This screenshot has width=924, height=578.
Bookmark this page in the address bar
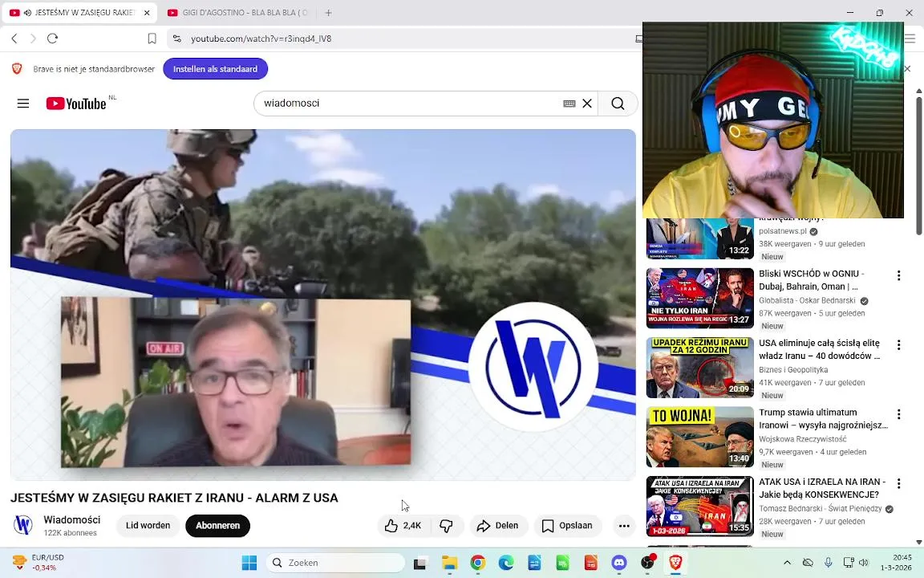[152, 39]
